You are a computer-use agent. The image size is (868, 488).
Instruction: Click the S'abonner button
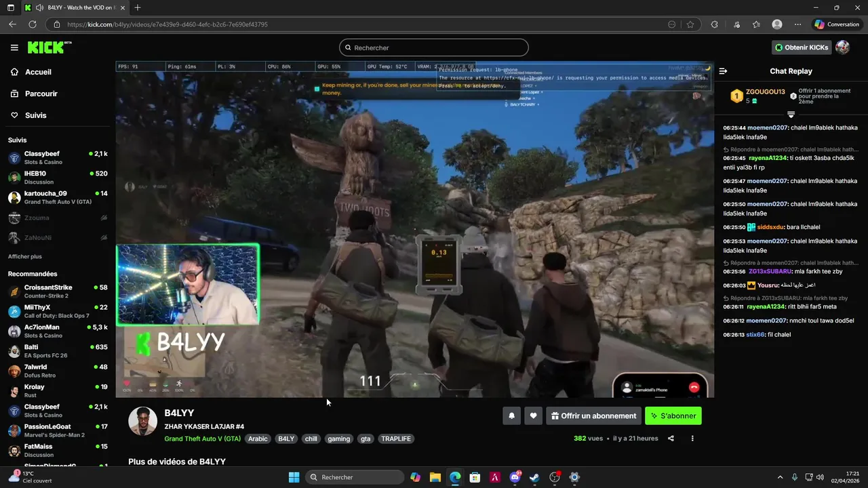pyautogui.click(x=673, y=415)
